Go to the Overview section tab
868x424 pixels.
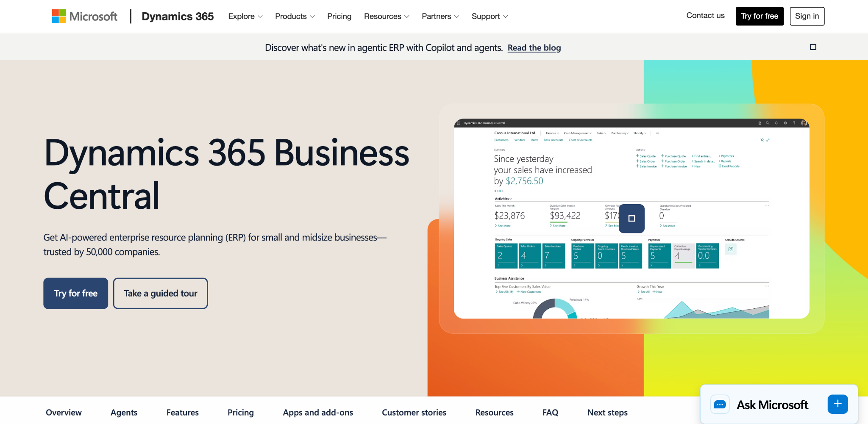(64, 413)
